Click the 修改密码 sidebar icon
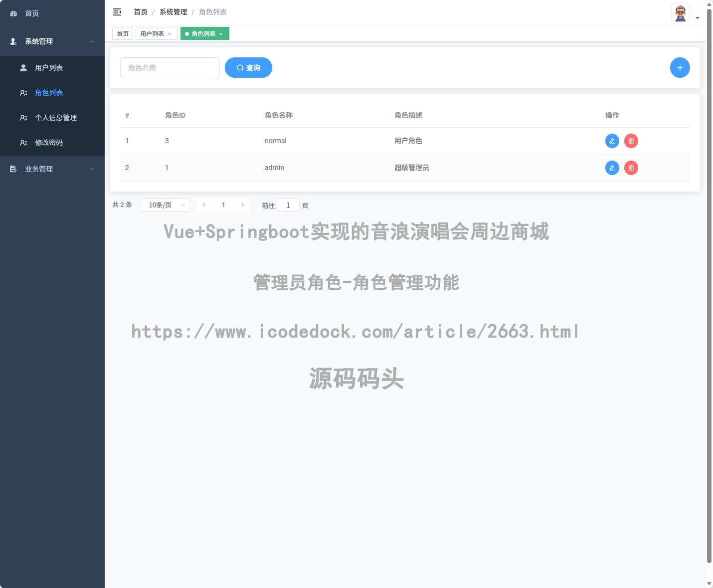The width and height of the screenshot is (713, 588). pyautogui.click(x=23, y=143)
